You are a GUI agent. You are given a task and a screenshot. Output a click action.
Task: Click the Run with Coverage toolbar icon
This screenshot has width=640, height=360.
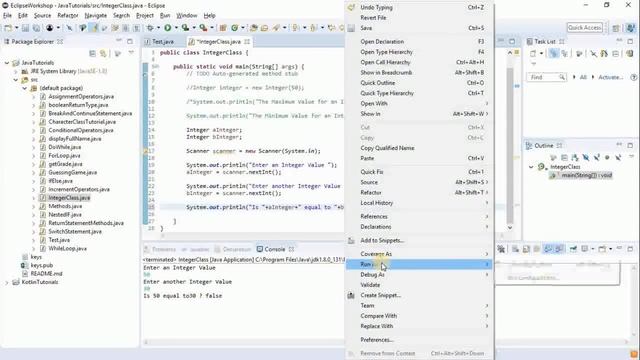tap(185, 28)
